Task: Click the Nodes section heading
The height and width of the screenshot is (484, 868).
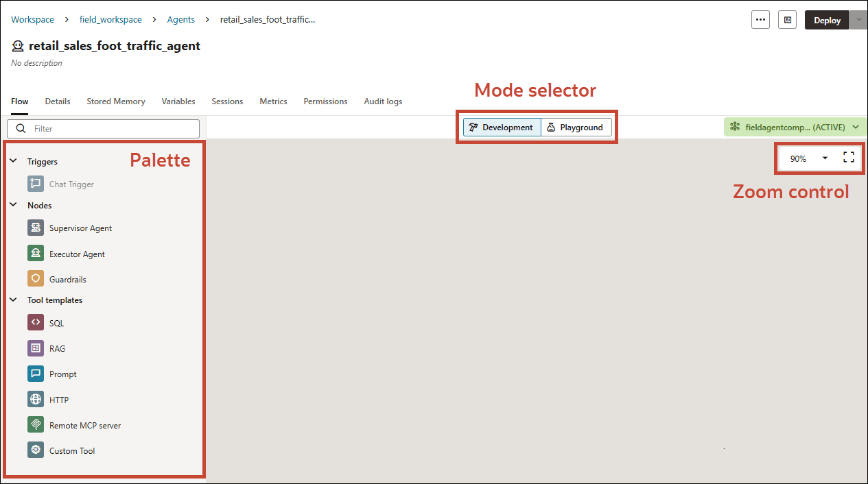Action: [40, 206]
